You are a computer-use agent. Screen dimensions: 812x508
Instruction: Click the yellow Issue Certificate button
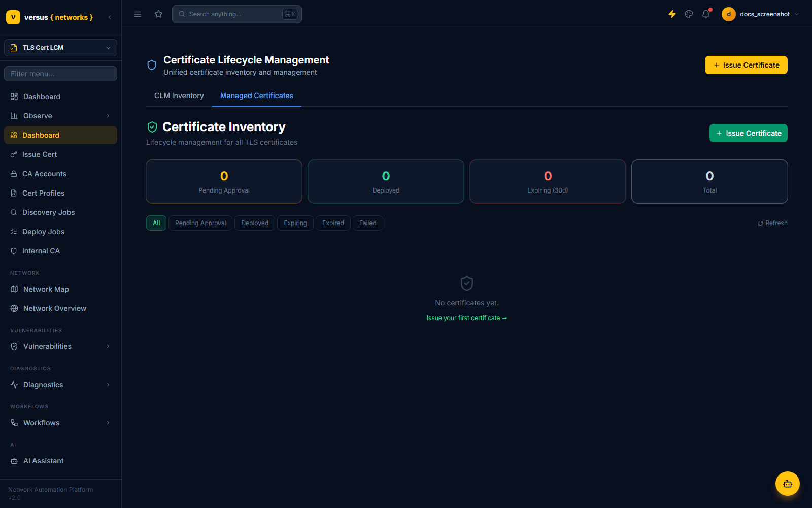(x=746, y=65)
